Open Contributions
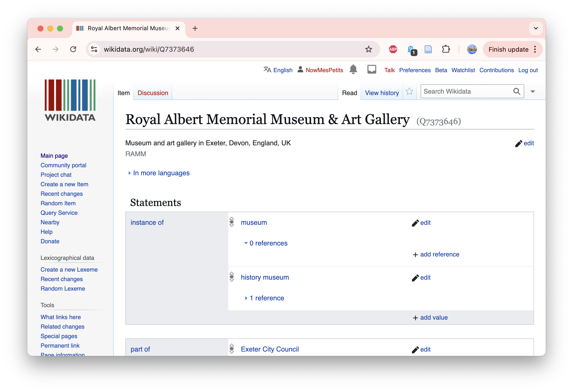 (496, 70)
